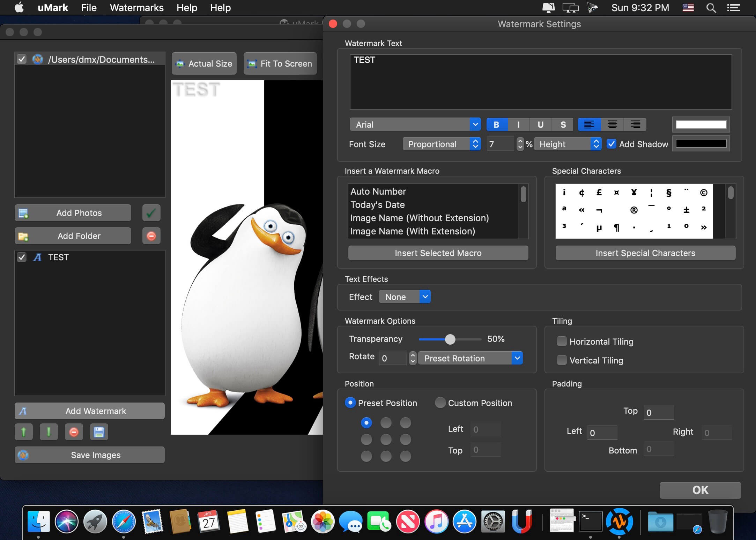Choose the center preset position dot
756x540 pixels.
point(386,440)
